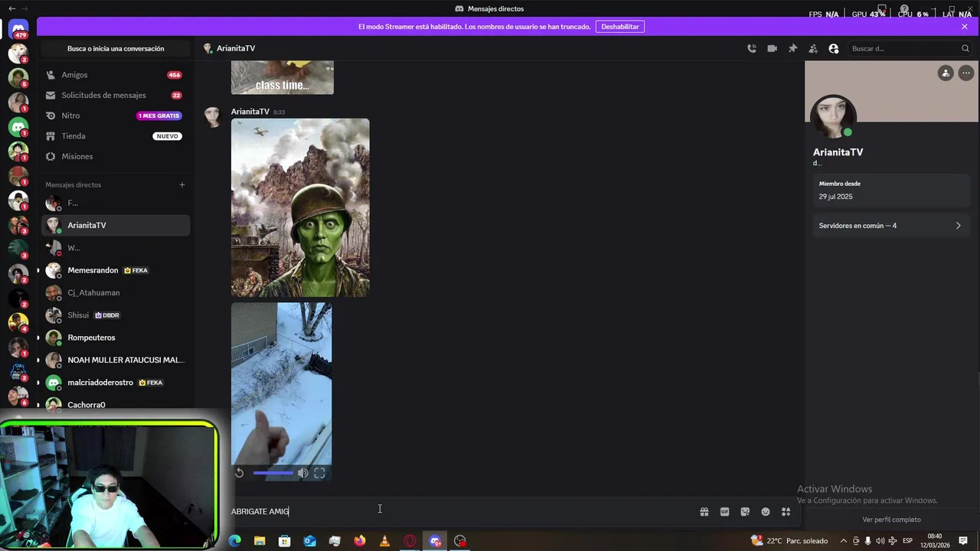This screenshot has height=551, width=980.
Task: Click Ver perfil completo
Action: 891,520
